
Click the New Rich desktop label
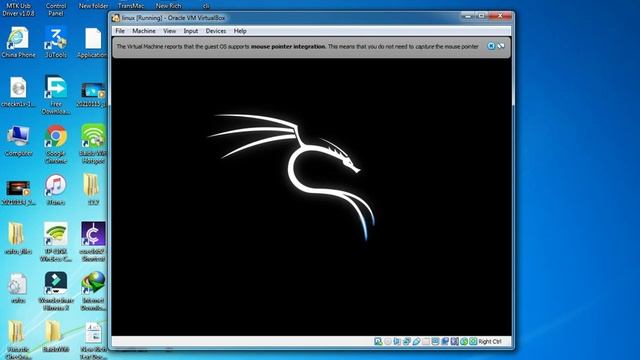(169, 6)
